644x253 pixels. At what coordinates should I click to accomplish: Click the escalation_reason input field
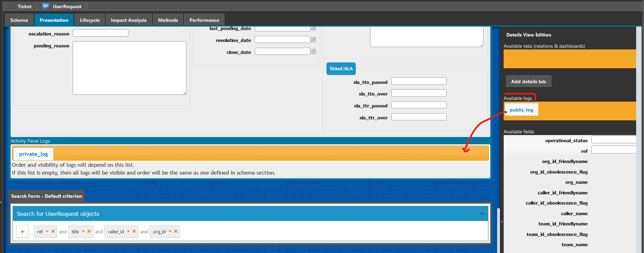pos(100,33)
